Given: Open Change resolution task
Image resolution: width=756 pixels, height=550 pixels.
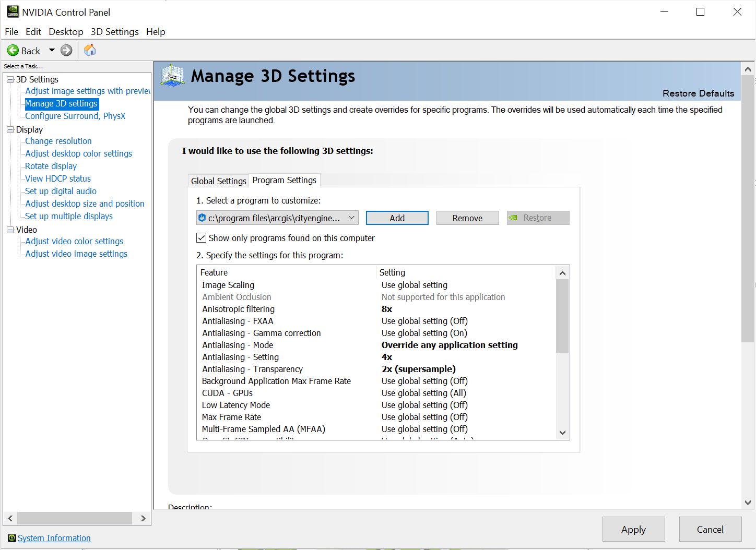Looking at the screenshot, I should point(58,141).
